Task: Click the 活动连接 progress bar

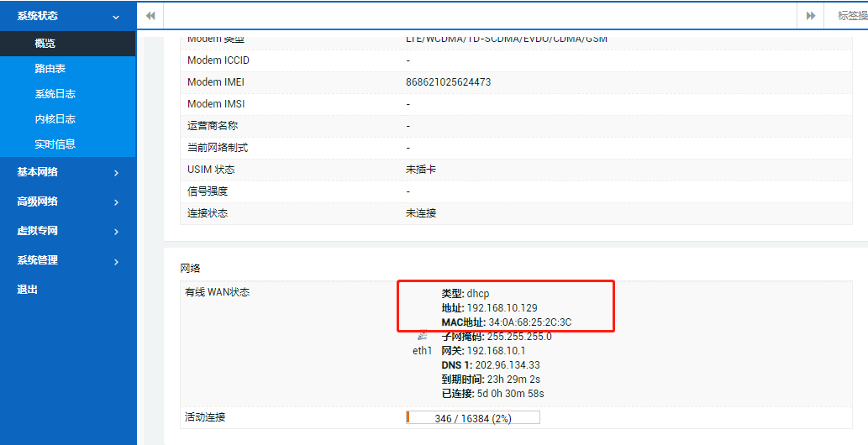Action: (472, 417)
